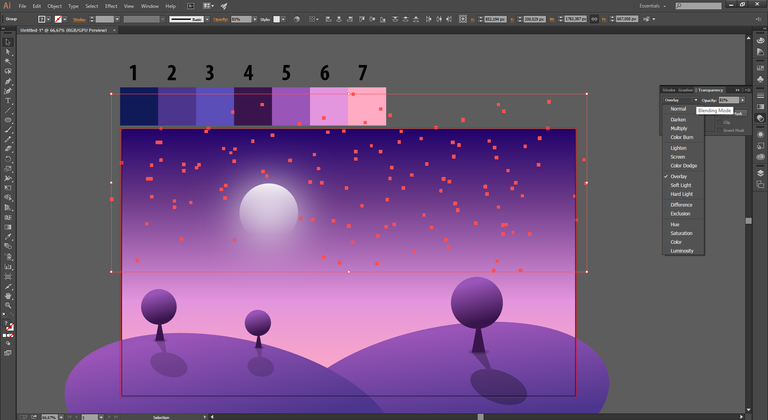
Task: Click the orange Opacity label link
Action: pos(220,20)
